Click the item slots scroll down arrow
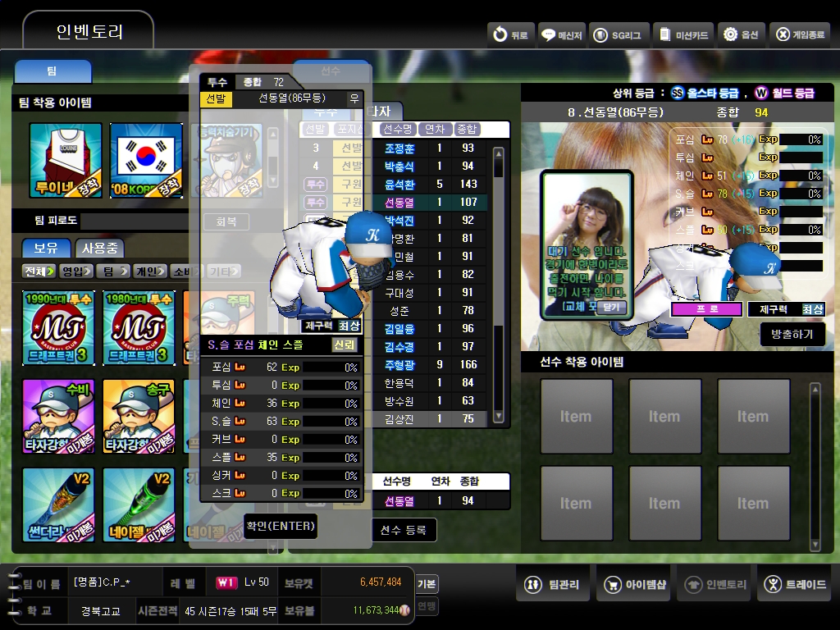 point(815,545)
